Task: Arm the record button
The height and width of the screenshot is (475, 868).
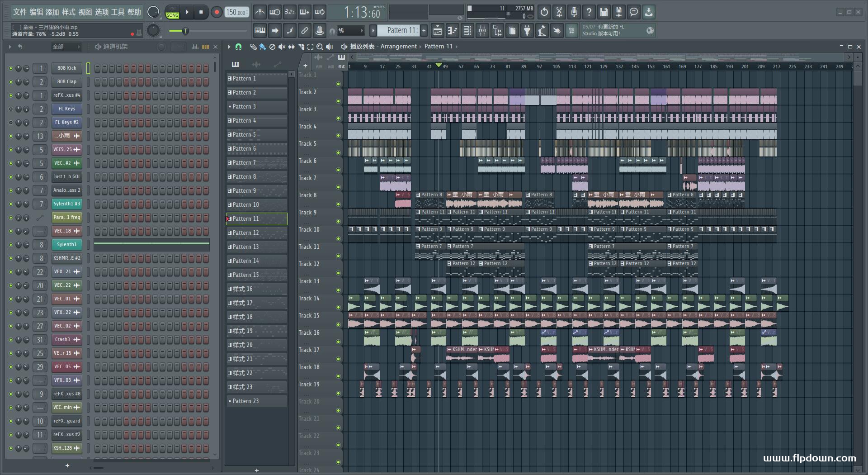Action: 217,12
